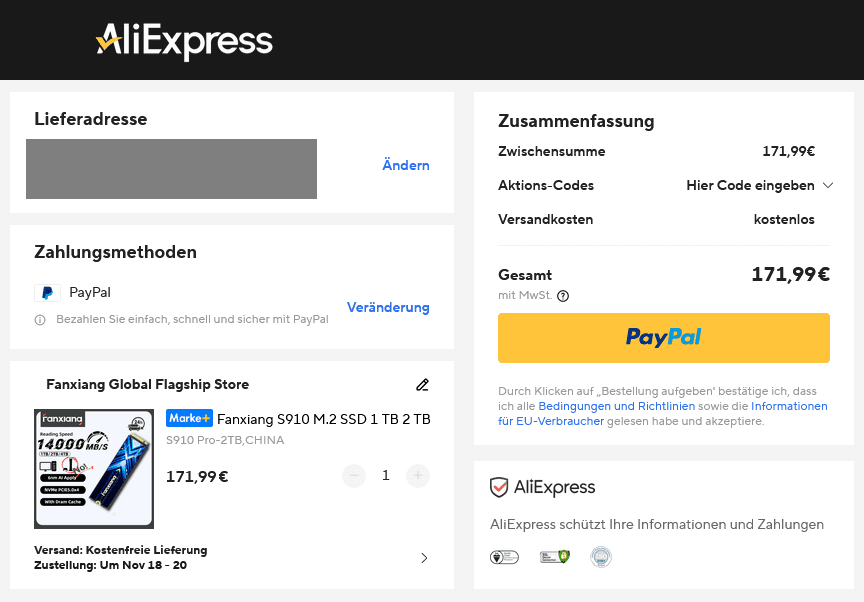Click the pencil edit icon beside store name

[x=422, y=385]
